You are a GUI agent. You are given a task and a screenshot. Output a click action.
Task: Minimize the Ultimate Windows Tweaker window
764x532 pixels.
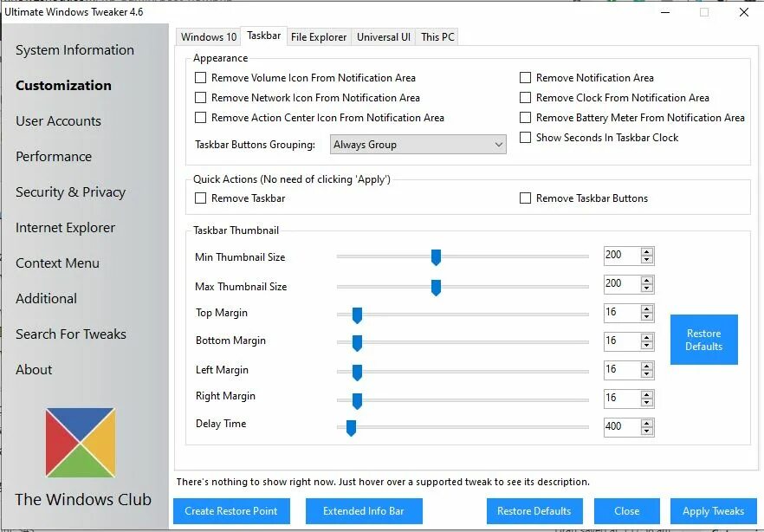coord(665,12)
